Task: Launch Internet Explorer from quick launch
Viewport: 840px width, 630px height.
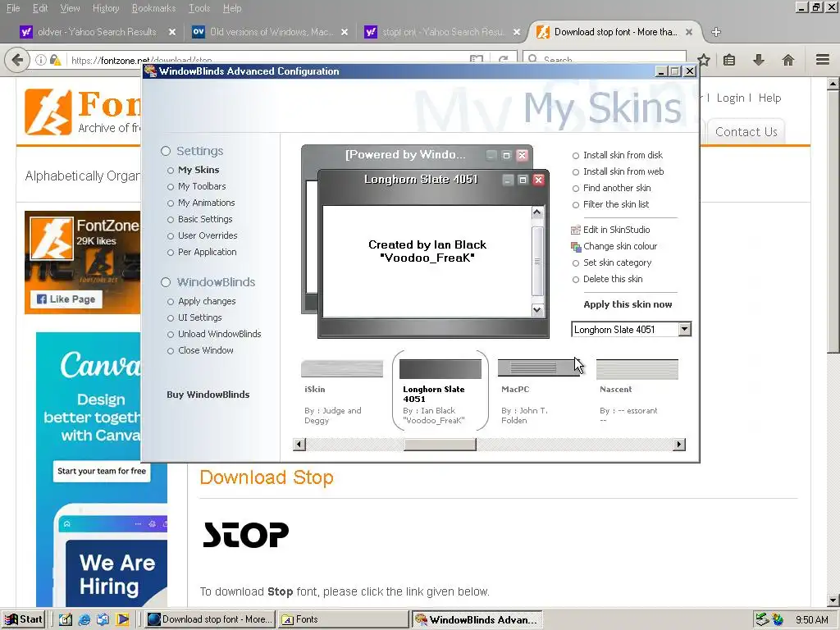Action: coord(84,619)
